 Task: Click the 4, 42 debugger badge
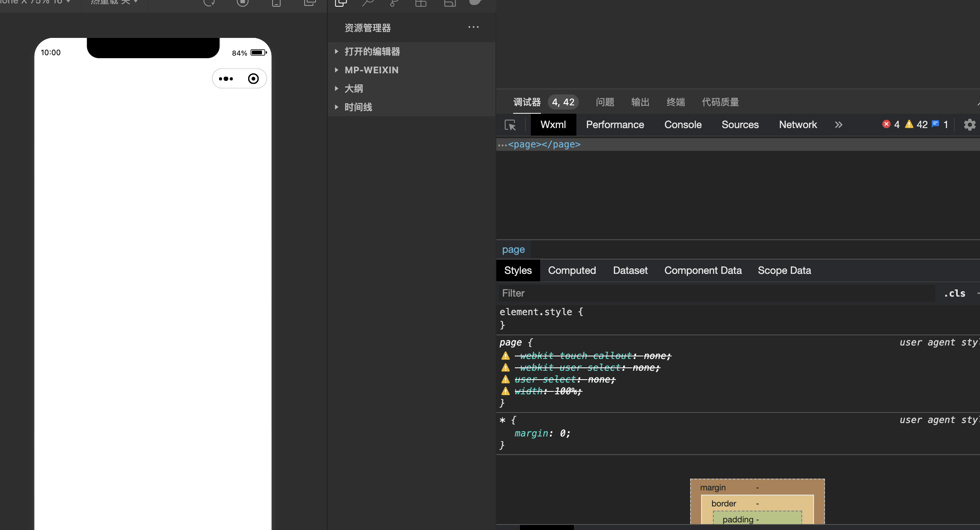563,102
